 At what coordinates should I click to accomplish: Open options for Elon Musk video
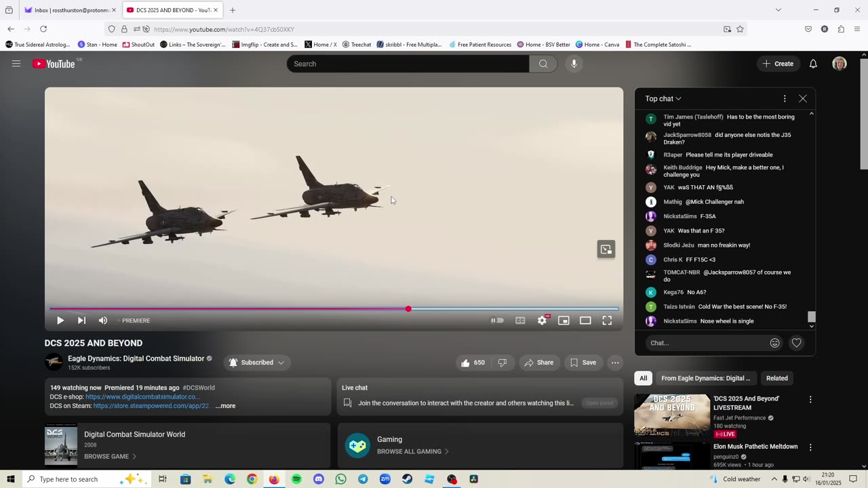[810, 447]
